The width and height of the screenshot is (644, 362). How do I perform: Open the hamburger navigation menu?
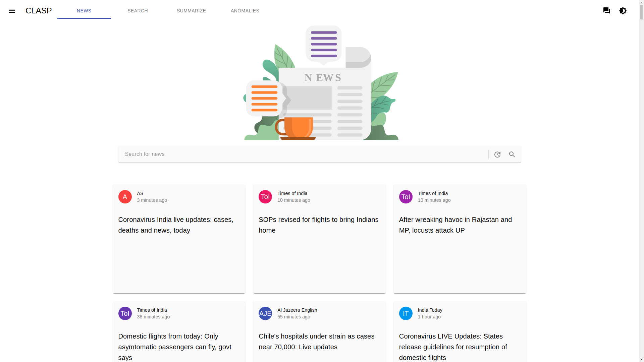[12, 11]
